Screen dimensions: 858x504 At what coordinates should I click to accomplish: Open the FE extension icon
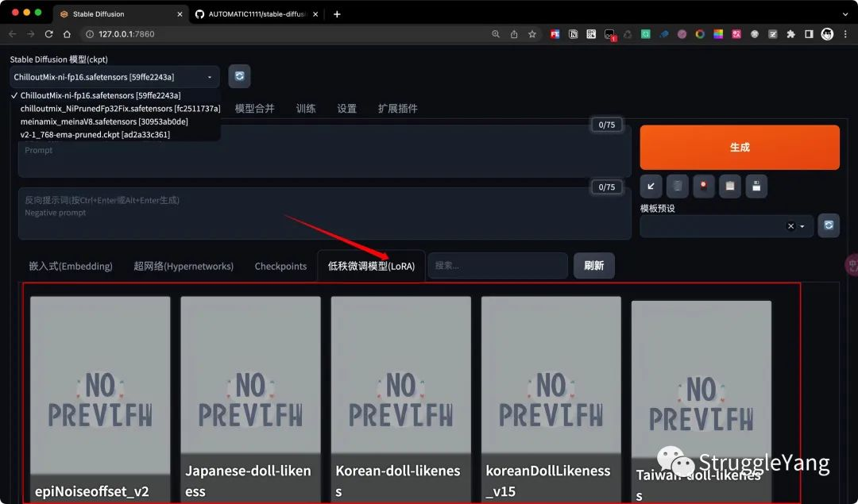point(555,34)
